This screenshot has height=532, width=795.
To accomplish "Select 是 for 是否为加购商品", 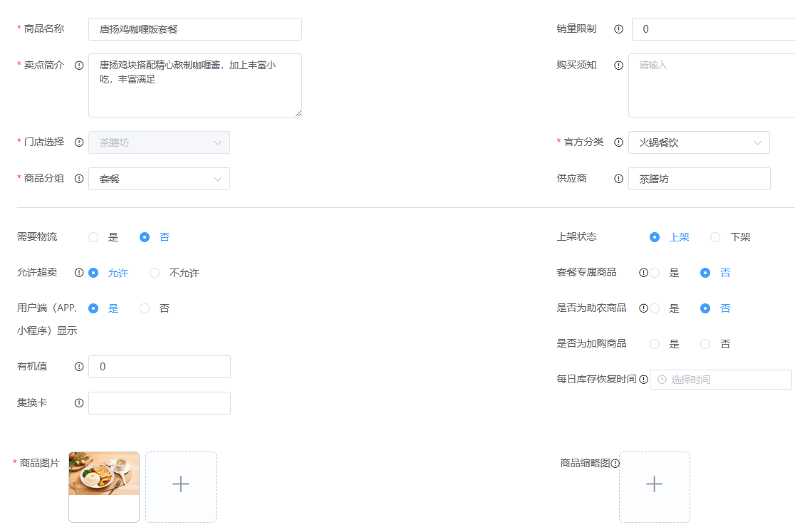I will tap(655, 344).
